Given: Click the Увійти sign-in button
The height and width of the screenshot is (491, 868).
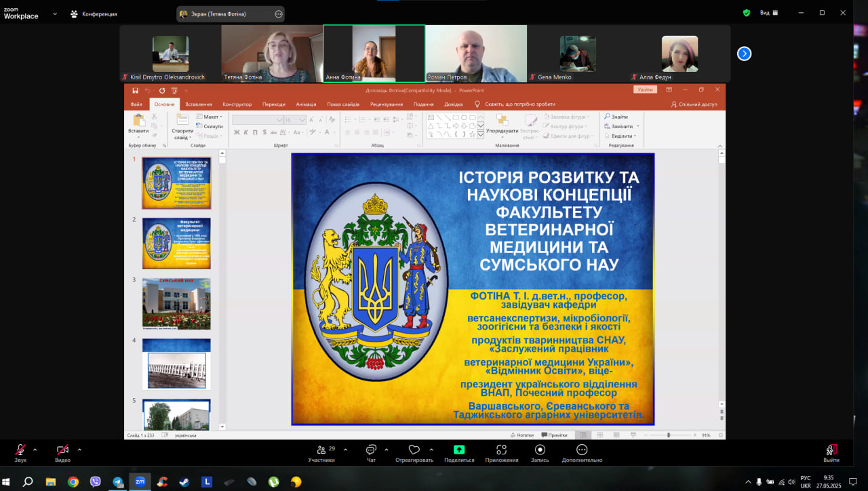Looking at the screenshot, I should point(646,90).
